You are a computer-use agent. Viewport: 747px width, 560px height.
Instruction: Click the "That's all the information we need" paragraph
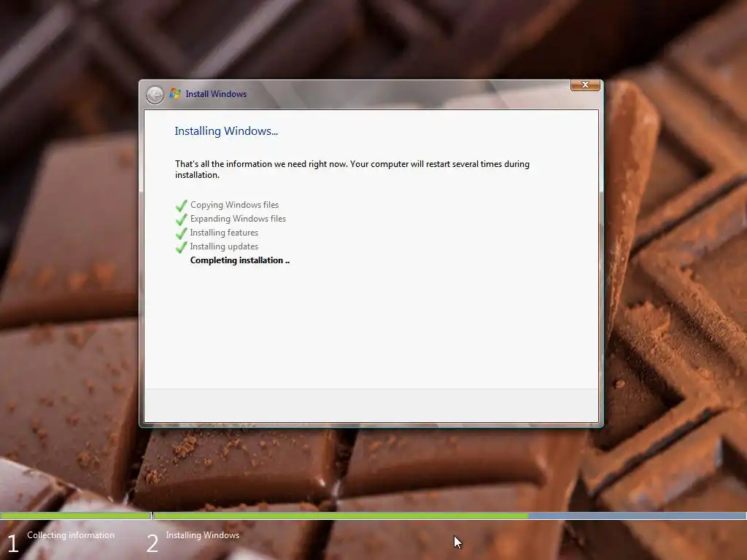[352, 169]
